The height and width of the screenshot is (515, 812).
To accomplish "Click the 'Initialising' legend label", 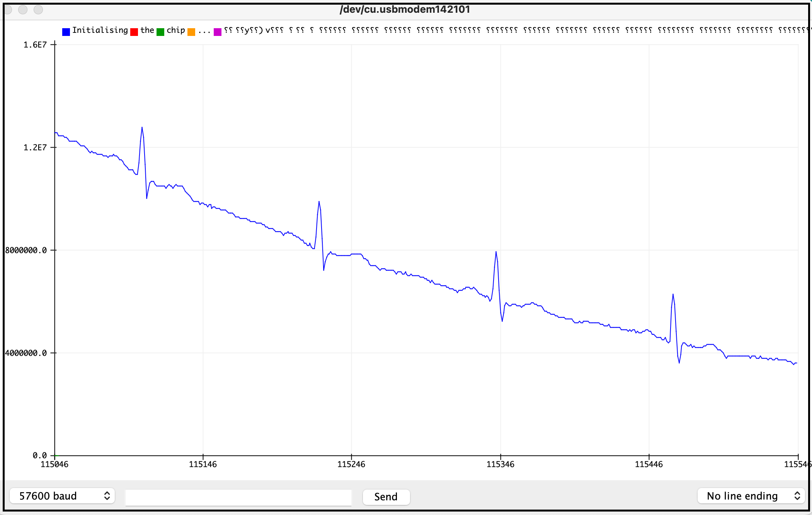I will click(x=100, y=30).
